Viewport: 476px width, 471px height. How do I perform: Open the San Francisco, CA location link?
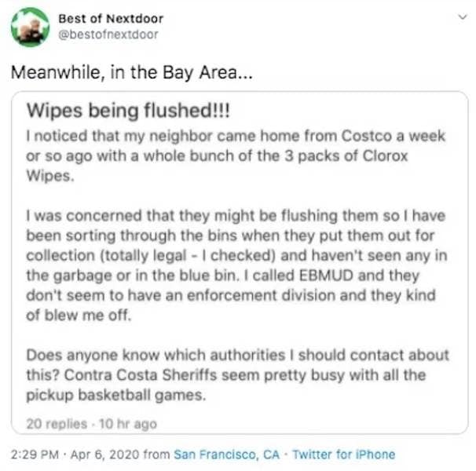pos(226,454)
